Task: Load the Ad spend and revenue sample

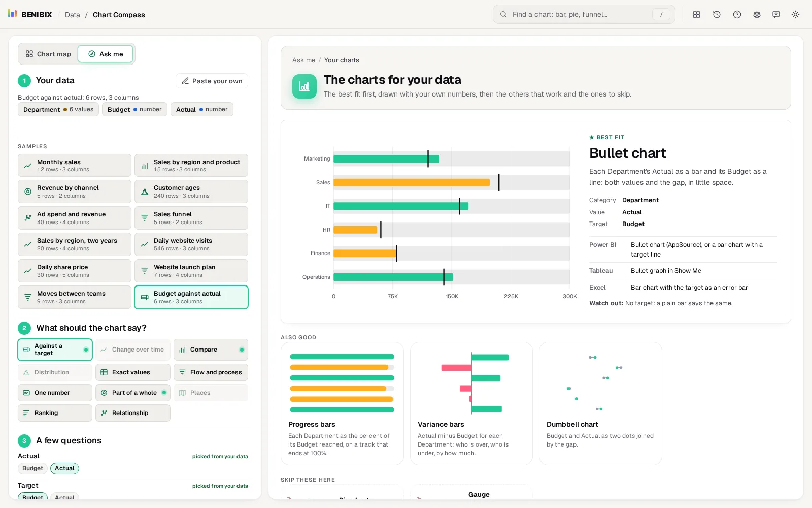Action: point(75,218)
